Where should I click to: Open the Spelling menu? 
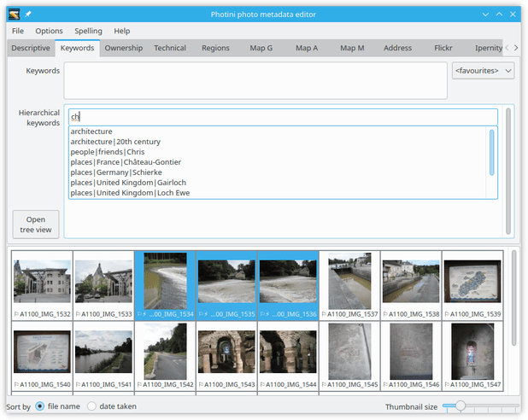pyautogui.click(x=88, y=31)
